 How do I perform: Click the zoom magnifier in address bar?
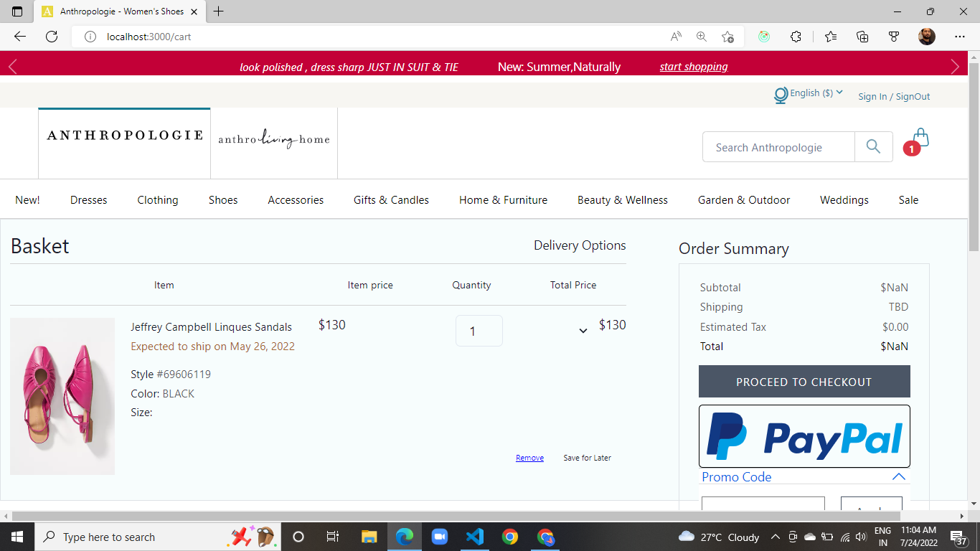click(x=702, y=37)
